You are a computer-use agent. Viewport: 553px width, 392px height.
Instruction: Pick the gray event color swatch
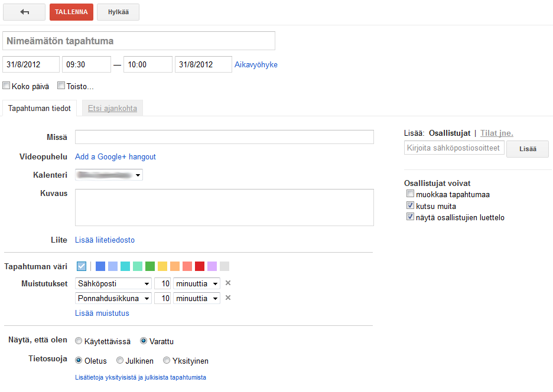coord(225,266)
